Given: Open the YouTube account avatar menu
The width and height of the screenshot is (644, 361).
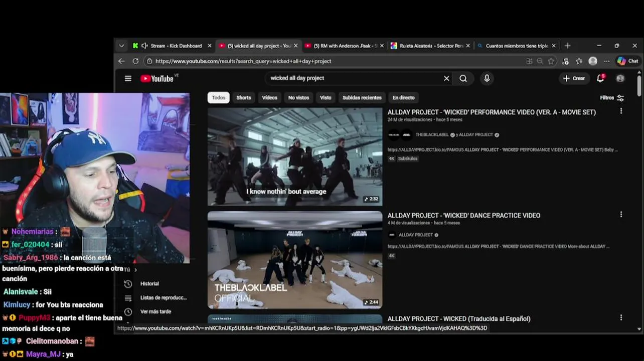Looking at the screenshot, I should click(620, 78).
